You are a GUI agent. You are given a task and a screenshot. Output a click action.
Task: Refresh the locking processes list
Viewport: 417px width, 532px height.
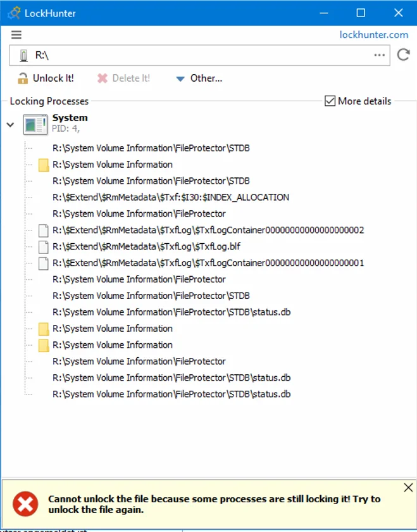tap(404, 54)
